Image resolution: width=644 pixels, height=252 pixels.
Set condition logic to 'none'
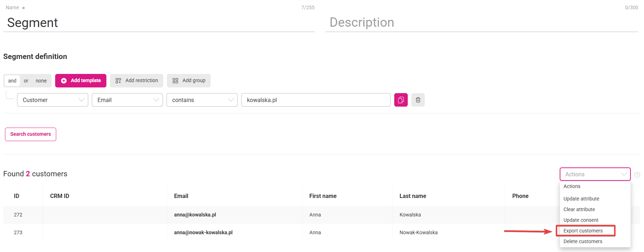(x=41, y=81)
